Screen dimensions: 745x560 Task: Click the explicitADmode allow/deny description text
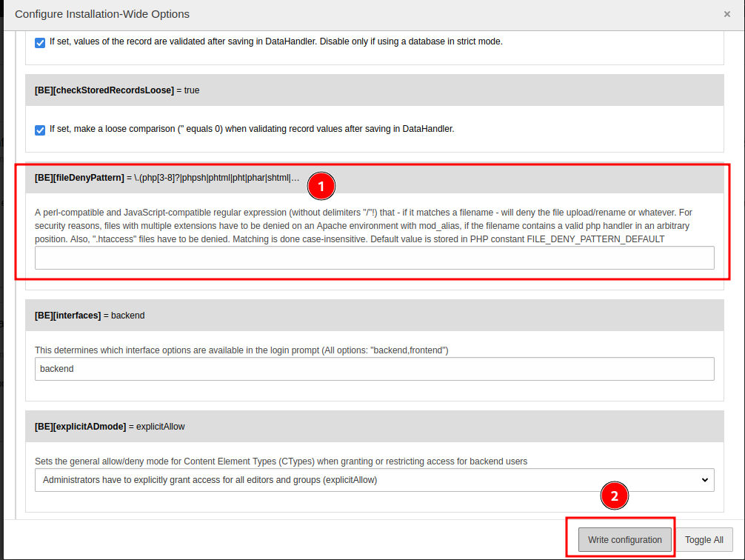coord(281,461)
